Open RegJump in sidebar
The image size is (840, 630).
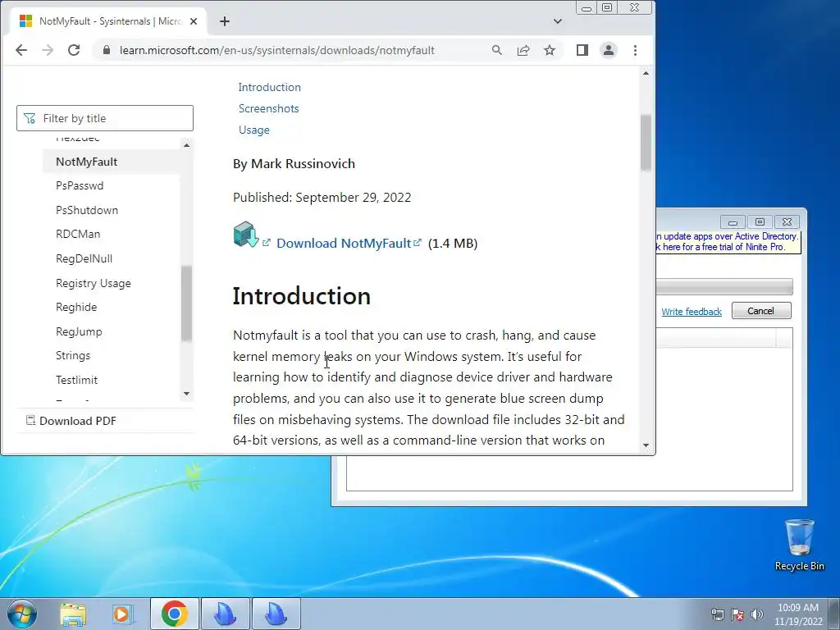pyautogui.click(x=79, y=331)
